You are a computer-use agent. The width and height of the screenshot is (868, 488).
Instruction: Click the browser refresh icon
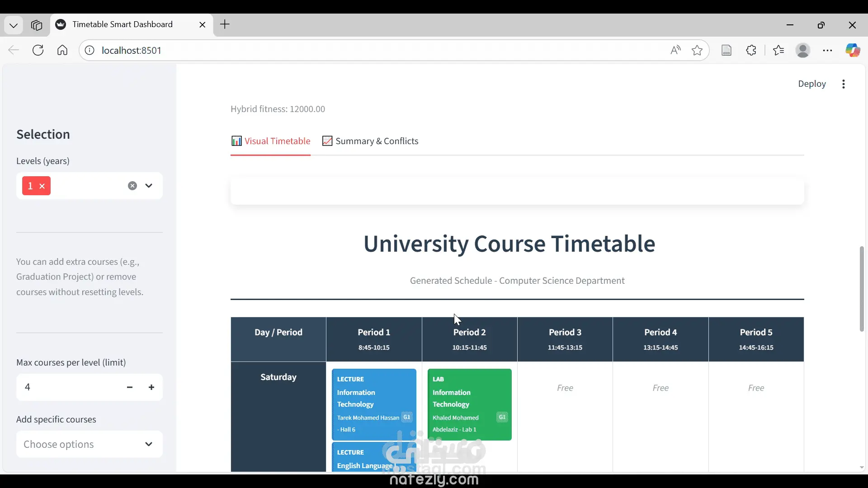point(38,50)
